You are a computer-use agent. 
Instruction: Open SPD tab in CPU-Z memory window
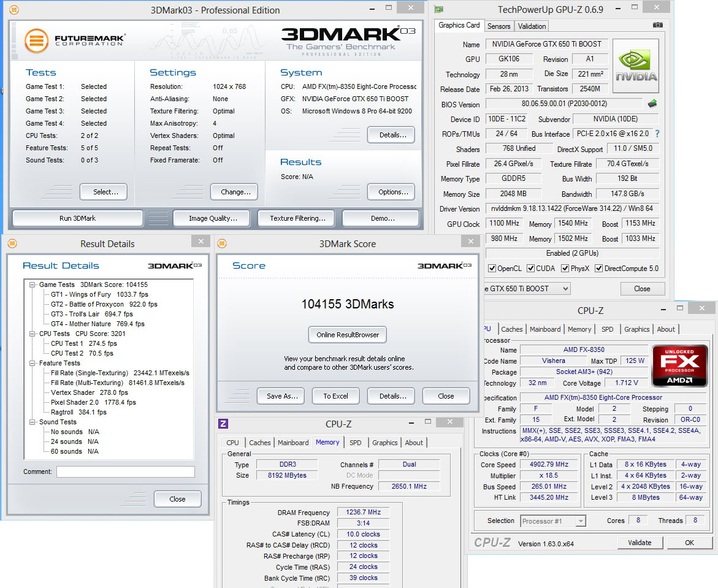tap(356, 443)
